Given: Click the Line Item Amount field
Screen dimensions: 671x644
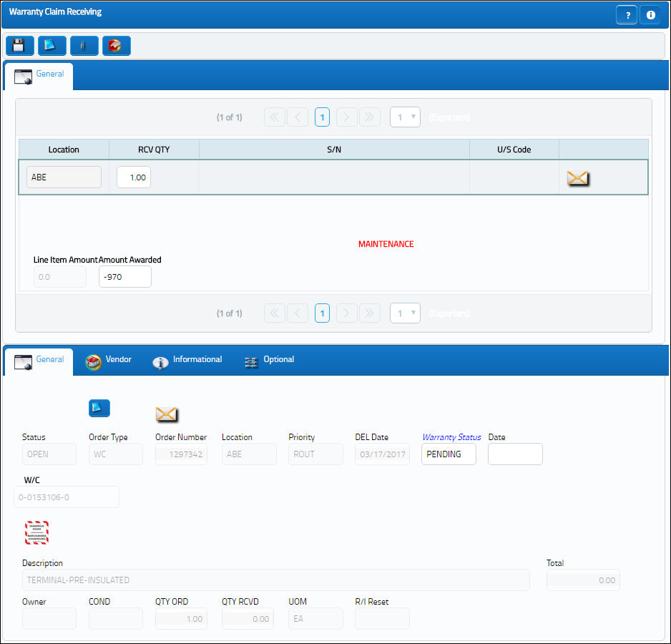Looking at the screenshot, I should coord(60,277).
